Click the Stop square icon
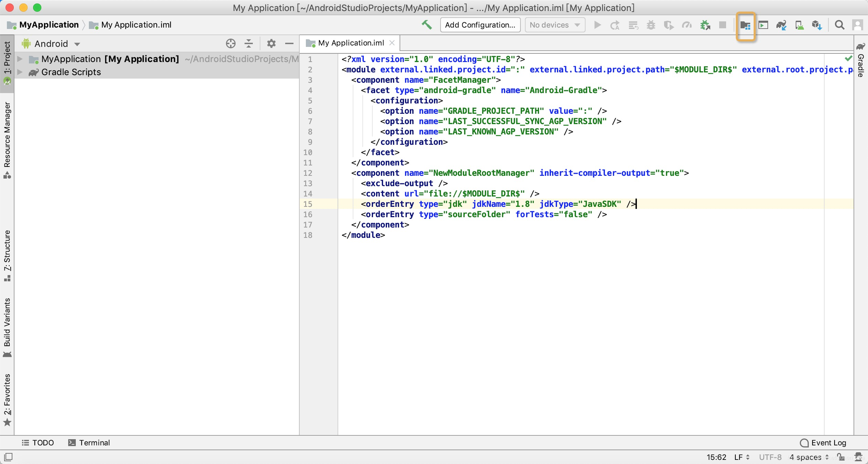 [x=723, y=25]
